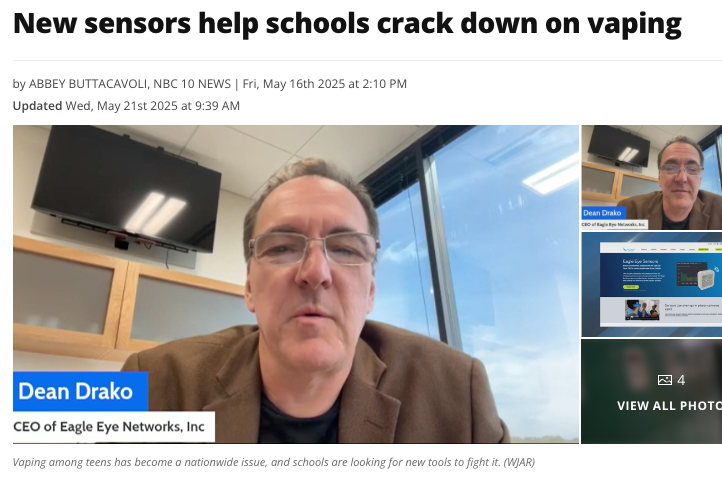This screenshot has height=477, width=722.
Task: Select the blurred third gallery thumbnail
Action: [x=652, y=391]
